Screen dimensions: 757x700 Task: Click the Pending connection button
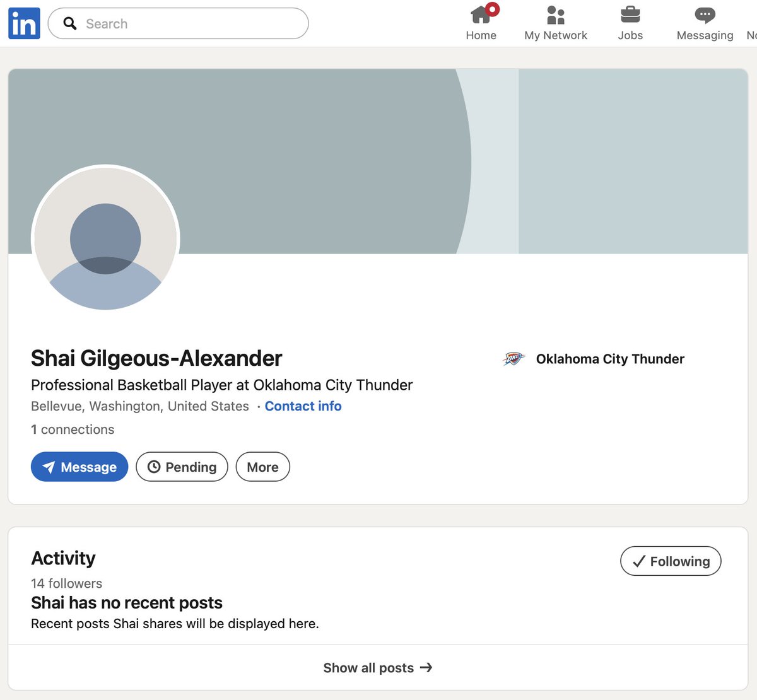[182, 467]
